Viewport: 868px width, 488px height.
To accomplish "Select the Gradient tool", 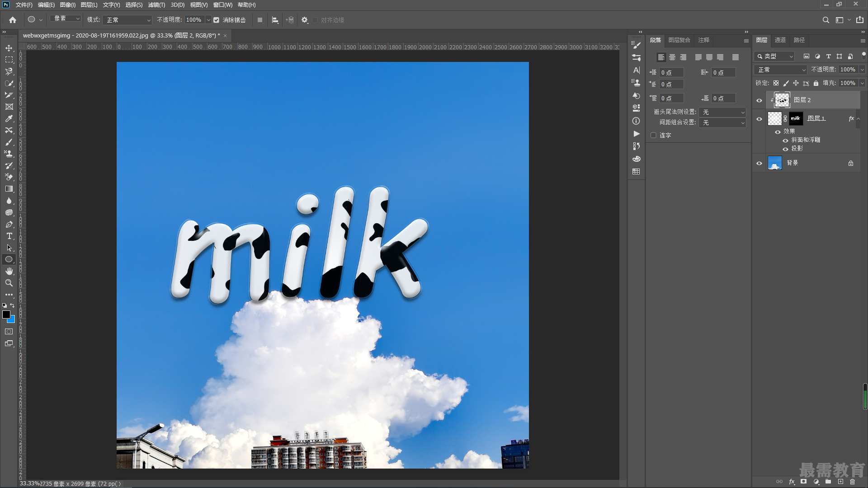I will pos(9,189).
